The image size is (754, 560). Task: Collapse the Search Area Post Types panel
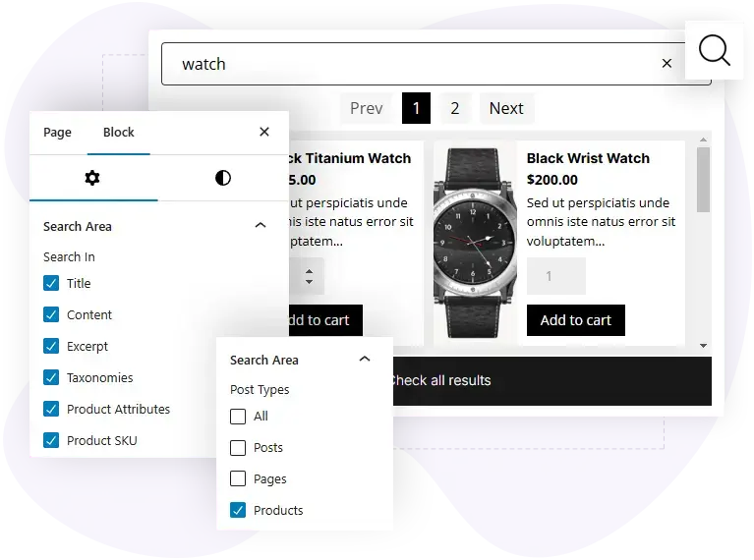click(x=365, y=359)
